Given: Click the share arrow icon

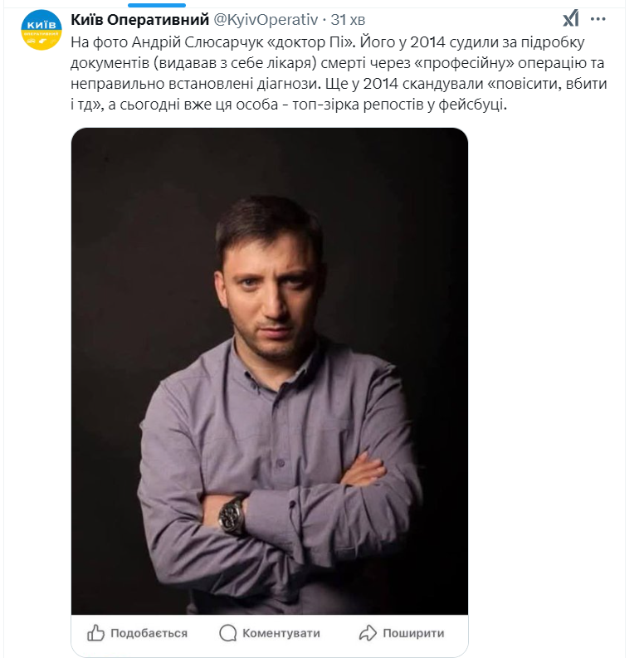Looking at the screenshot, I should [x=368, y=633].
